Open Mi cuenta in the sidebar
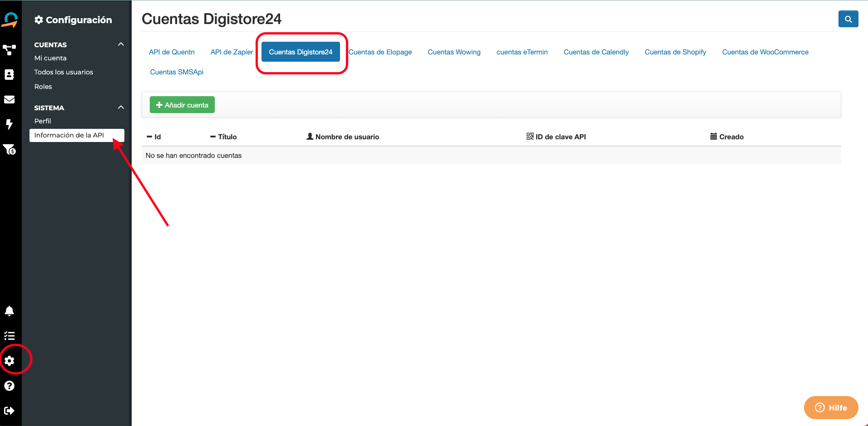Viewport: 868px width, 426px height. (50, 58)
